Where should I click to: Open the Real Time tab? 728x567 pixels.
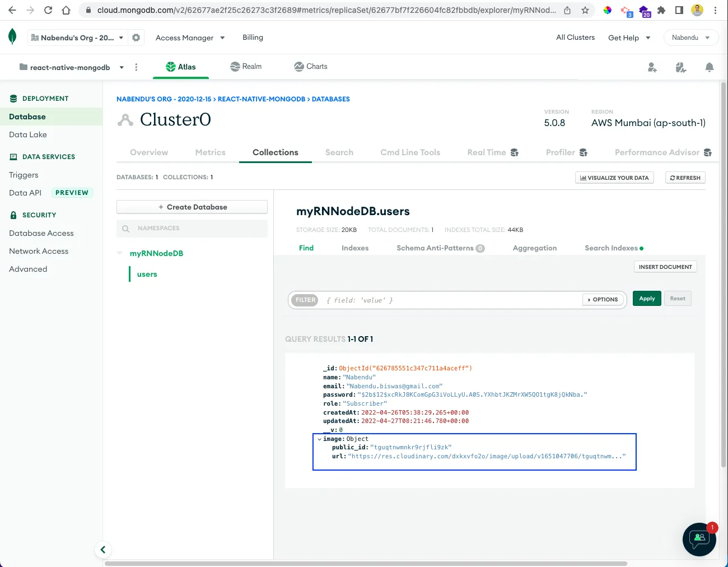493,152
